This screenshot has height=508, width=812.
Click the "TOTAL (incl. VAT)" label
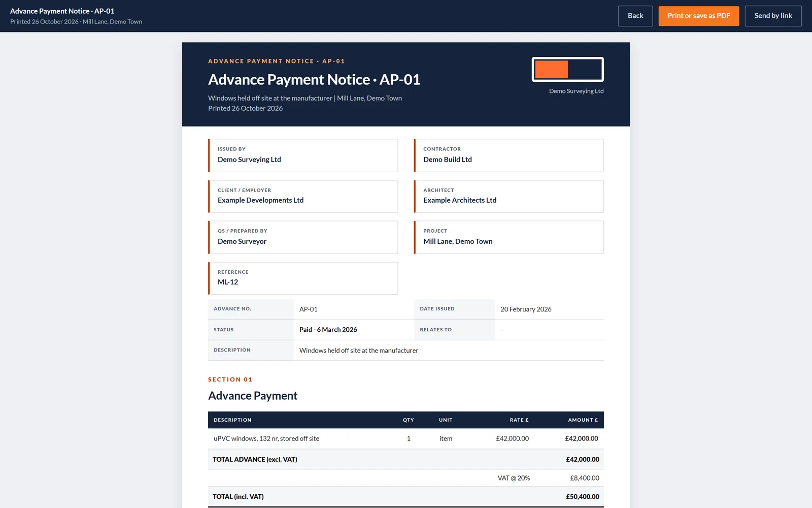point(238,497)
